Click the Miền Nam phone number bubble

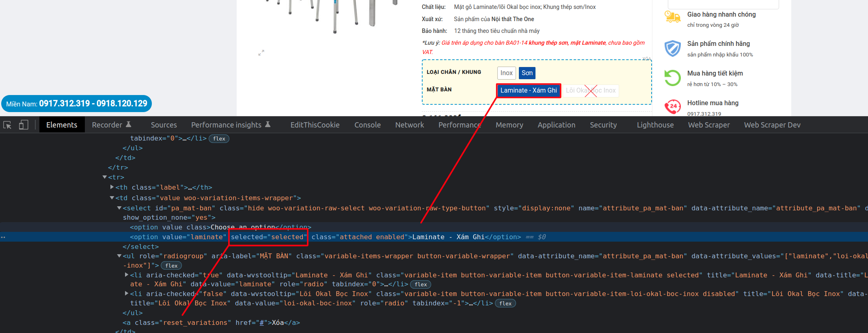point(76,104)
